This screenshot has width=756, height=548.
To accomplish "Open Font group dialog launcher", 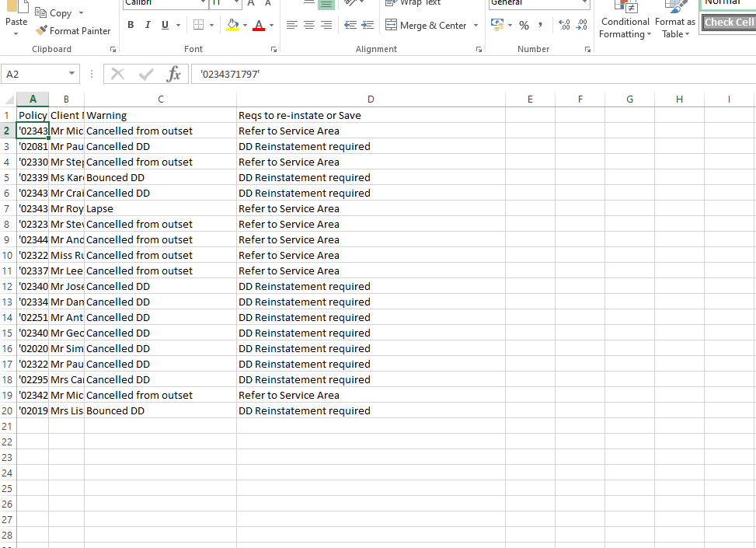I will (x=273, y=49).
